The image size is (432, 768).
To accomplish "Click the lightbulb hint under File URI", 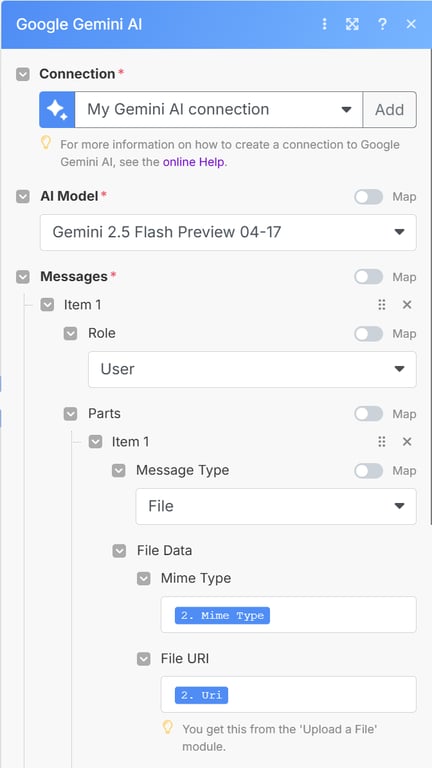I will click(168, 727).
